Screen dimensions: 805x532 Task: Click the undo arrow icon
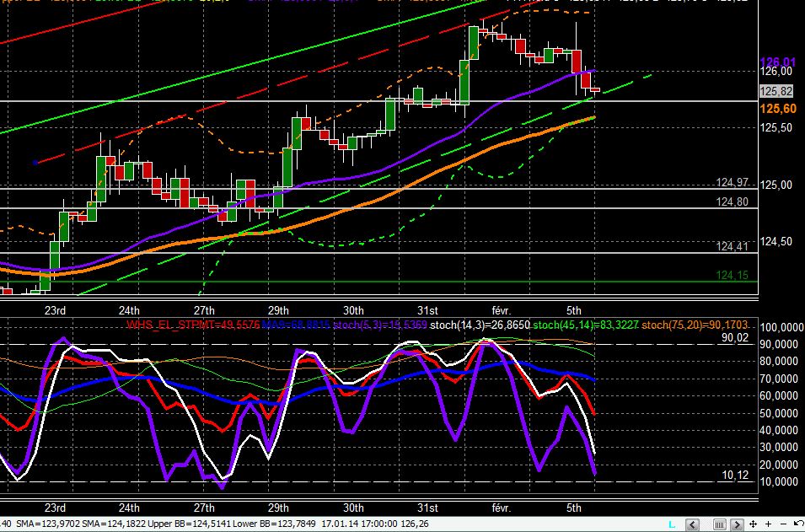pos(799,523)
